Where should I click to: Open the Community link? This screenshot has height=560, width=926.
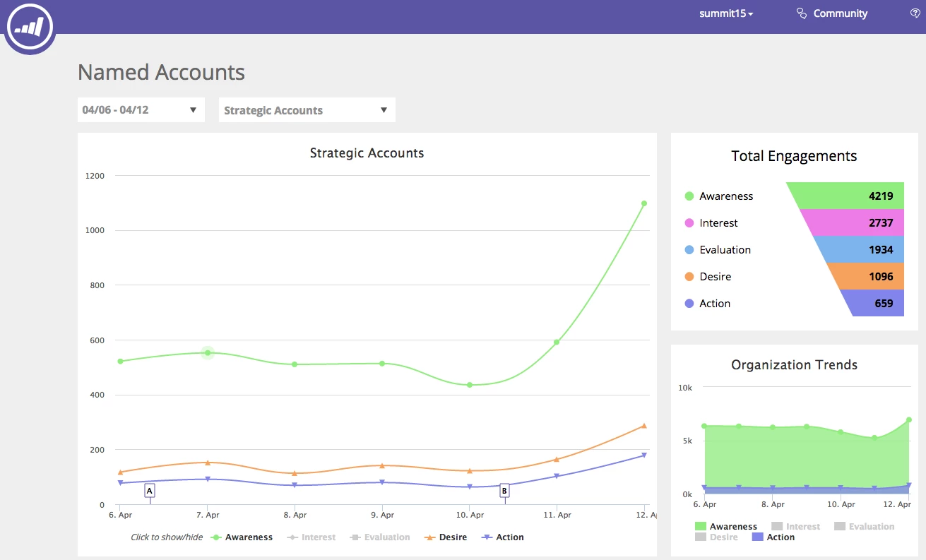(832, 13)
